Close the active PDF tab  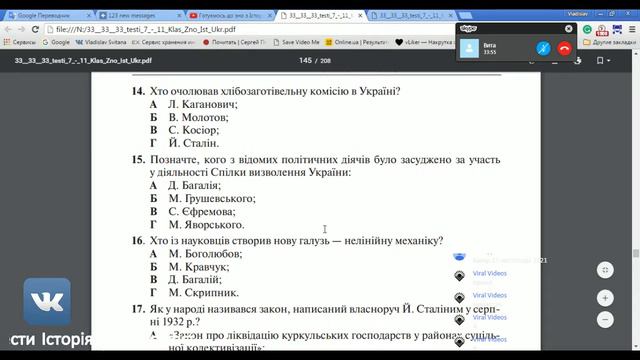click(360, 16)
